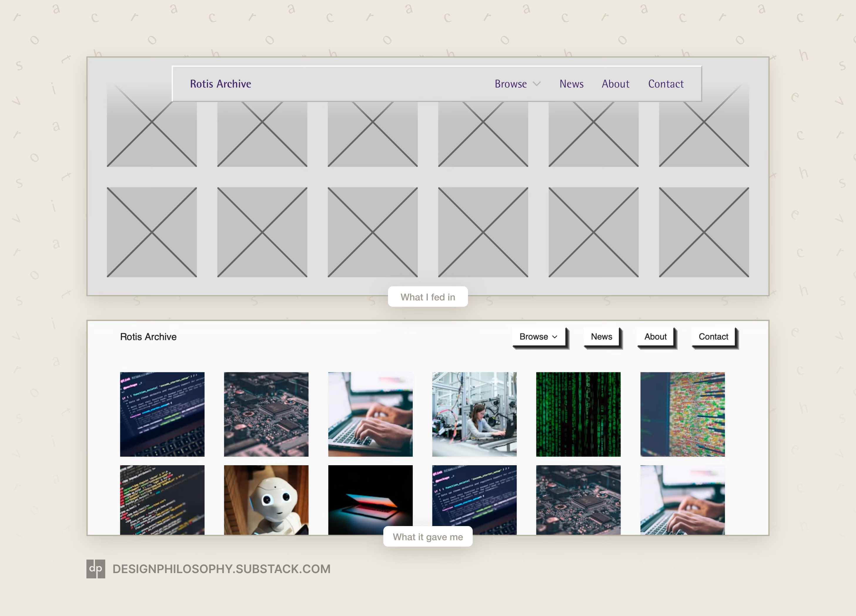Select the woman in lab thumbnail
The width and height of the screenshot is (856, 616).
pyautogui.click(x=474, y=414)
